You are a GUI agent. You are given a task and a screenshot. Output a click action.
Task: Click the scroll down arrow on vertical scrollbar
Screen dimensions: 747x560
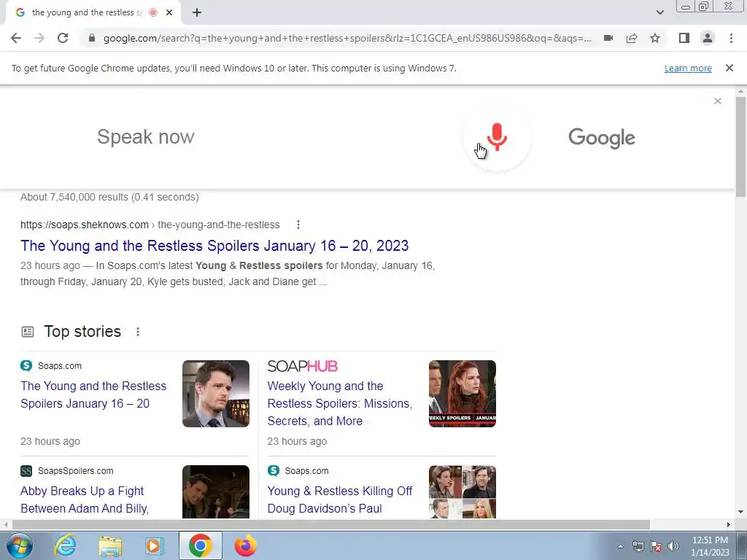740,512
